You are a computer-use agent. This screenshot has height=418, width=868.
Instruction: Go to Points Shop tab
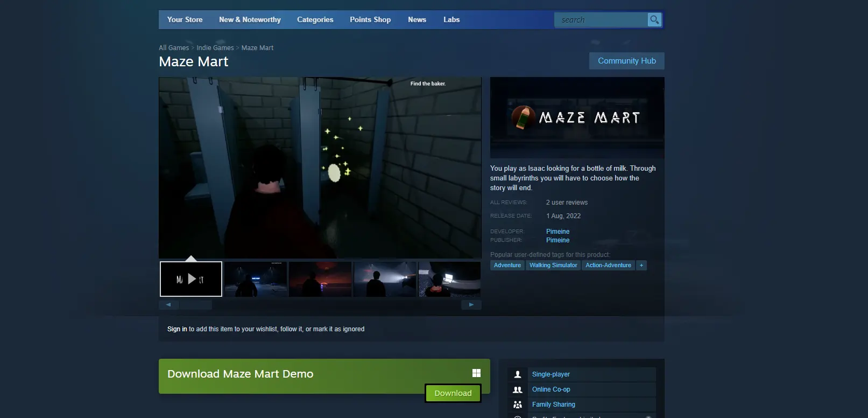370,19
